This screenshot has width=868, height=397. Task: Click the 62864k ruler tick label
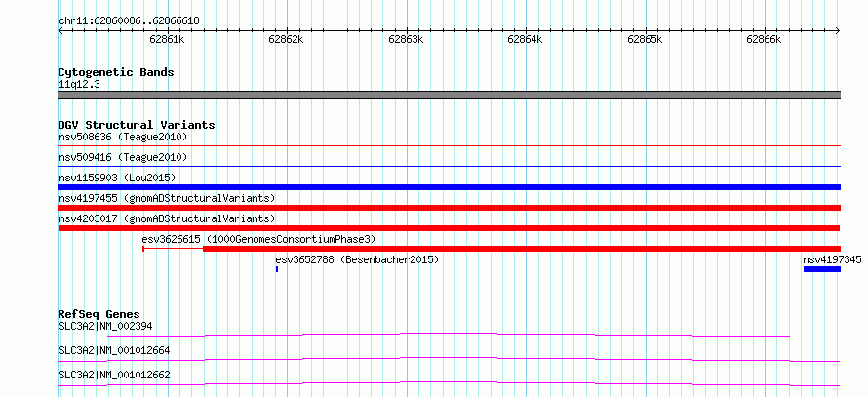525,39
